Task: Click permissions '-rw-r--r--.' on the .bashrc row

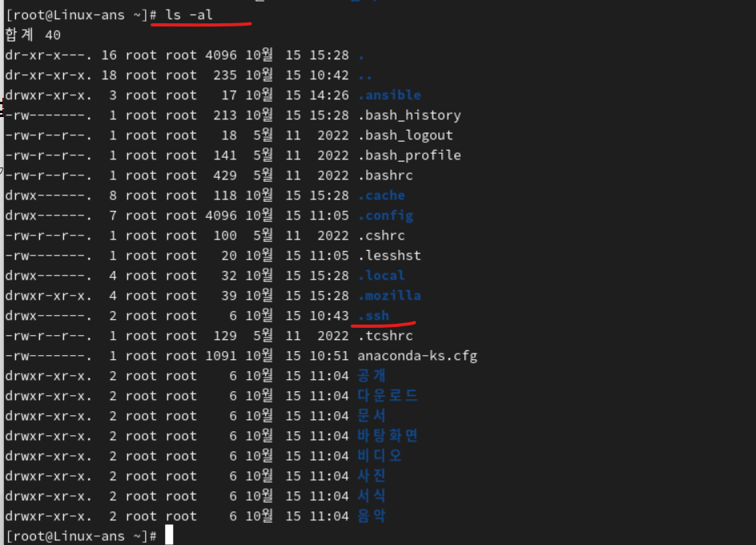Action: 48,176
